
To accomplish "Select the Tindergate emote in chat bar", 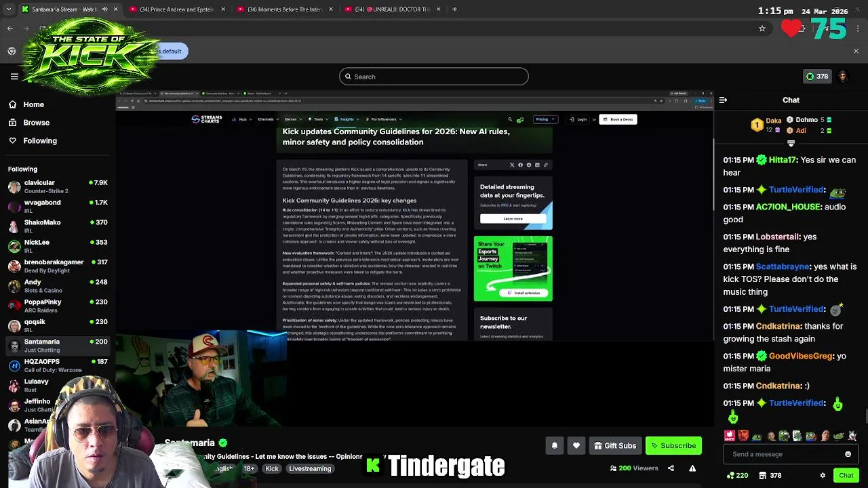I will pos(730,436).
